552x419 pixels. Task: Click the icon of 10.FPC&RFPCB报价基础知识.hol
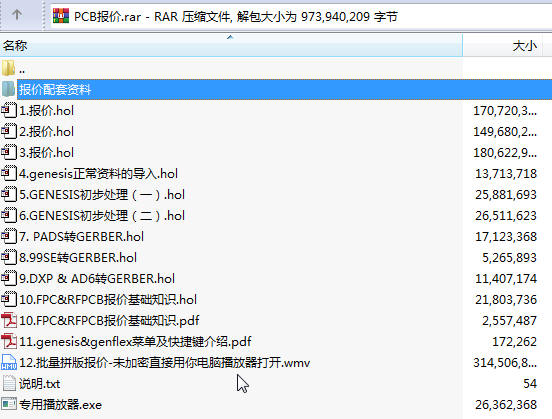point(9,299)
